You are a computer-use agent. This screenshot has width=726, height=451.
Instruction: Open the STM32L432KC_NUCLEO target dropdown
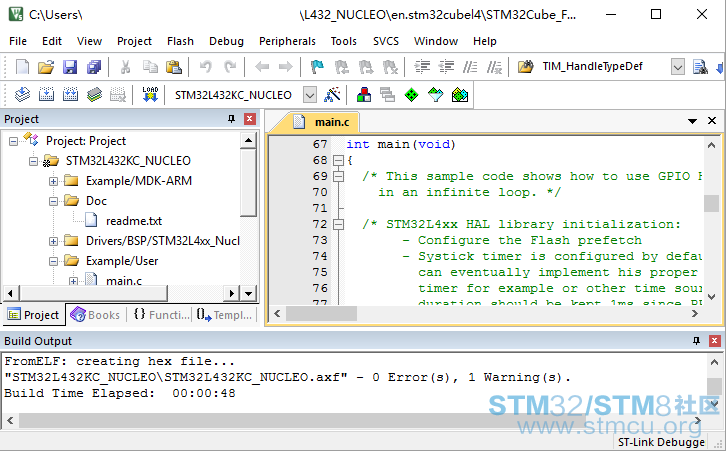310,95
